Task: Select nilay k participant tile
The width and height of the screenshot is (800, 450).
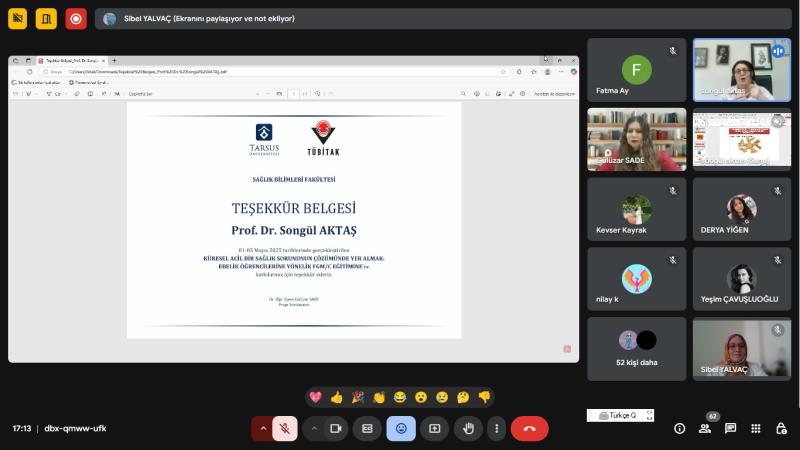Action: click(x=636, y=279)
